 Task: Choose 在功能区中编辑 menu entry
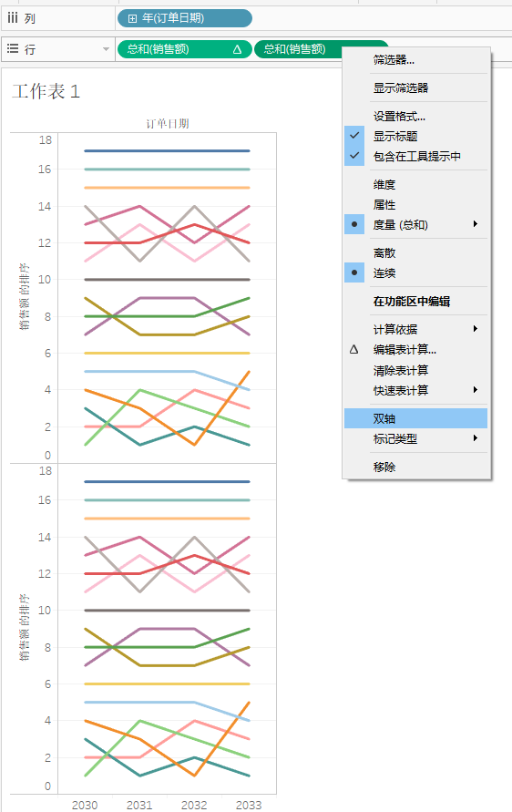[416, 302]
